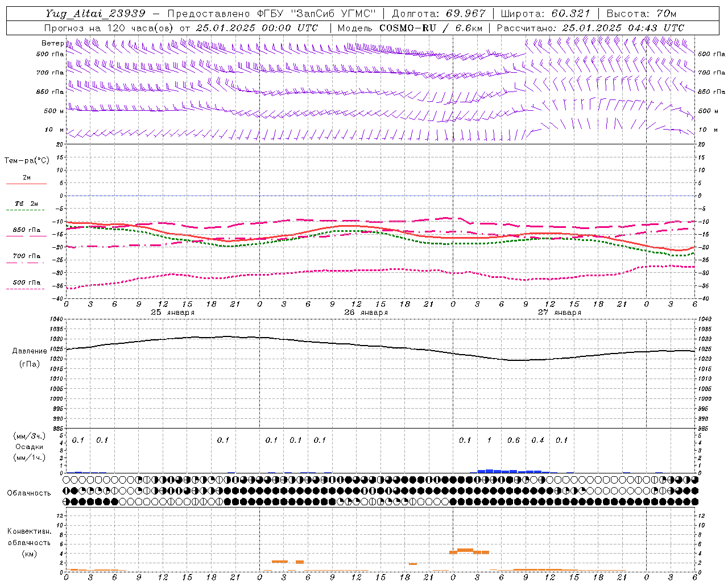
Task: Select the forecast start 25.01.2025 00:00 UTC
Action: coord(257,28)
